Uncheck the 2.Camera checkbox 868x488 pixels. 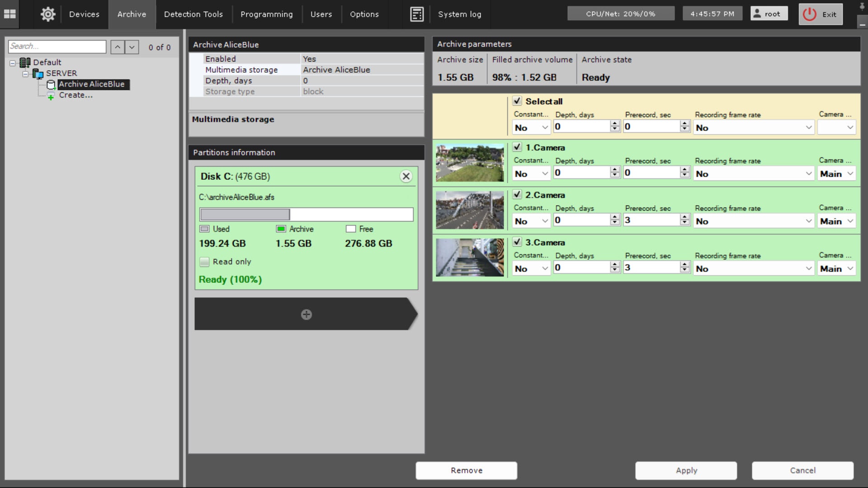tap(517, 195)
